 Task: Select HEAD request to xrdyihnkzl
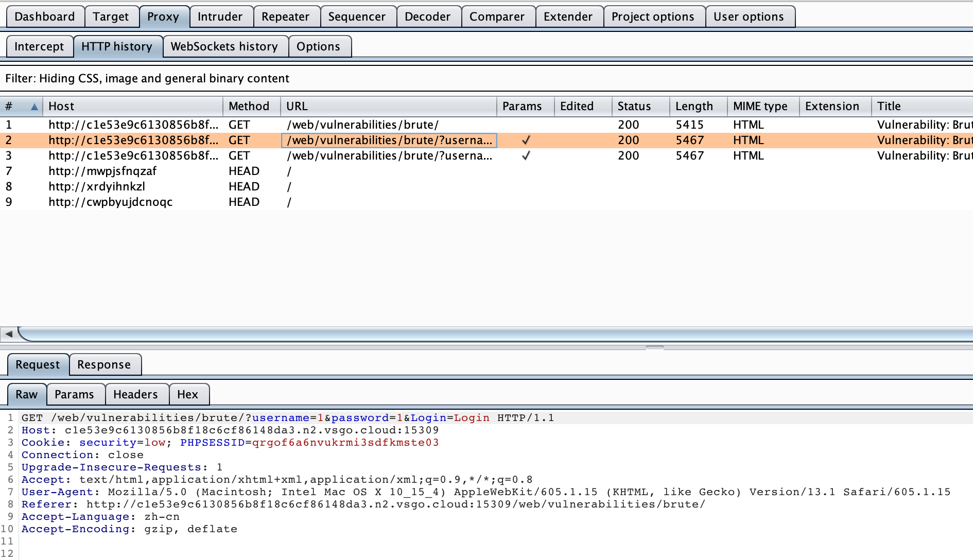pyautogui.click(x=486, y=186)
